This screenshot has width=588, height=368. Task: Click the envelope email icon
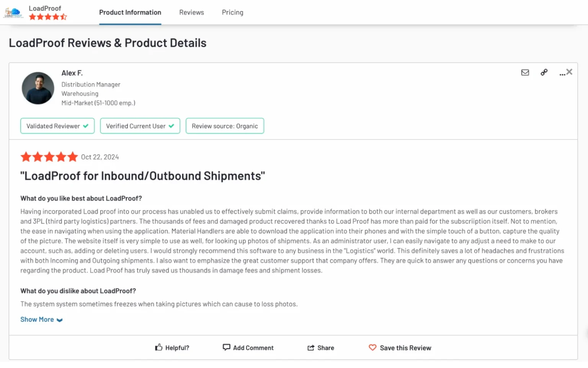525,72
